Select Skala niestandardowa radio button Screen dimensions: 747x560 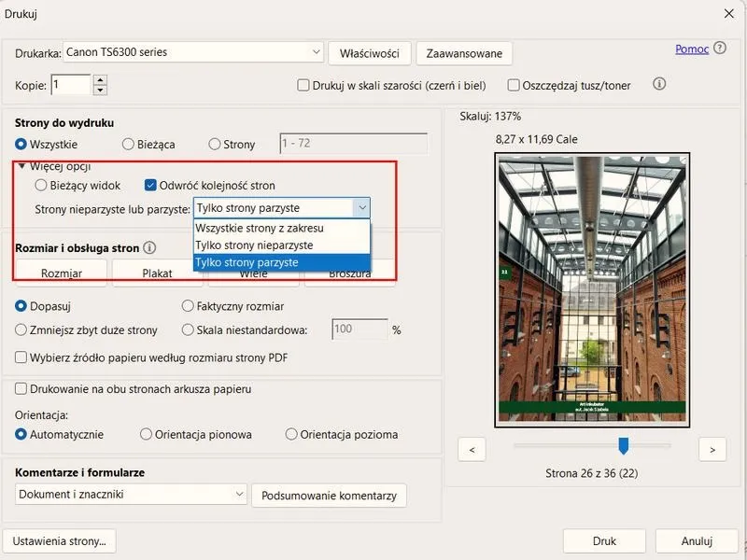pos(188,329)
